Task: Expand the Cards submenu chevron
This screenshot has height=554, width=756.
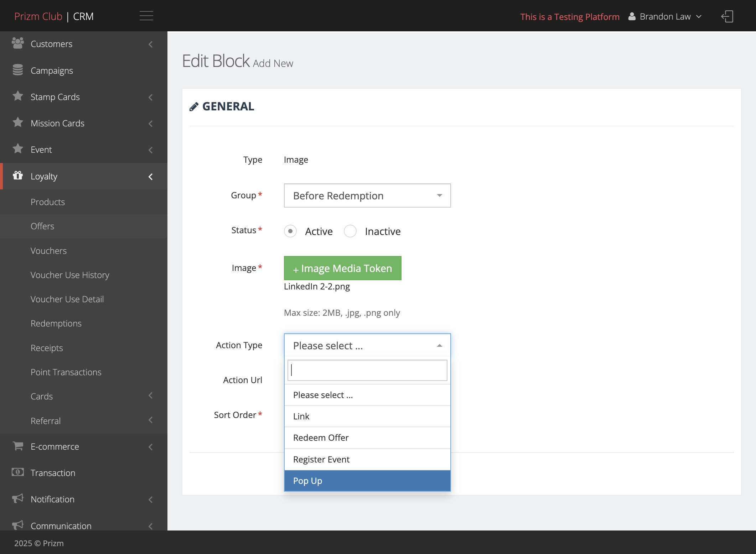Action: [x=151, y=396]
